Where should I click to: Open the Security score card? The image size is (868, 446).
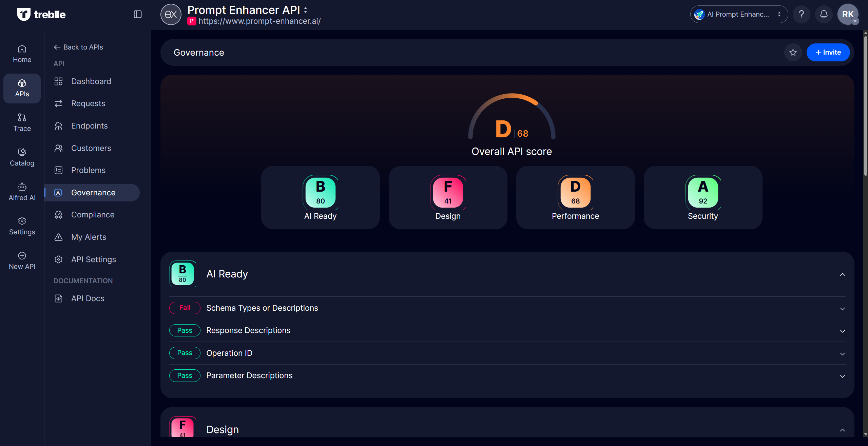pos(703,197)
